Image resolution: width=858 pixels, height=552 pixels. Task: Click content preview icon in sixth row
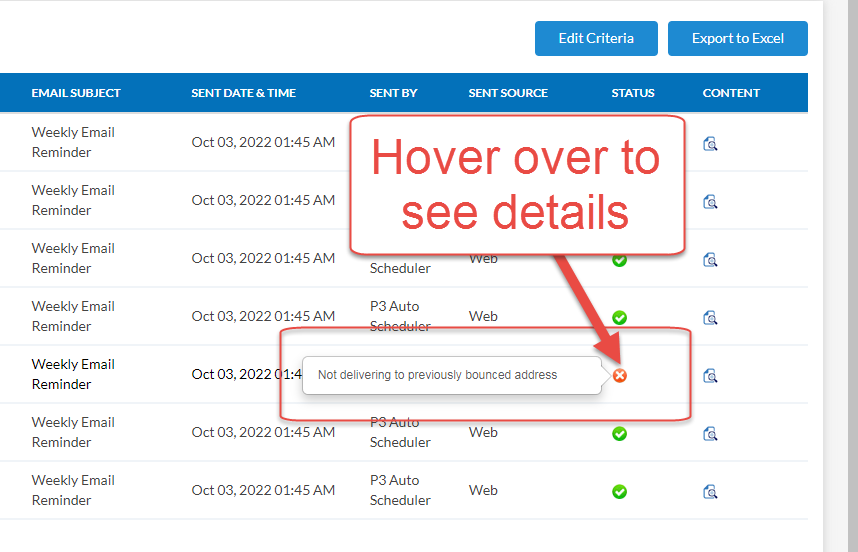711,433
